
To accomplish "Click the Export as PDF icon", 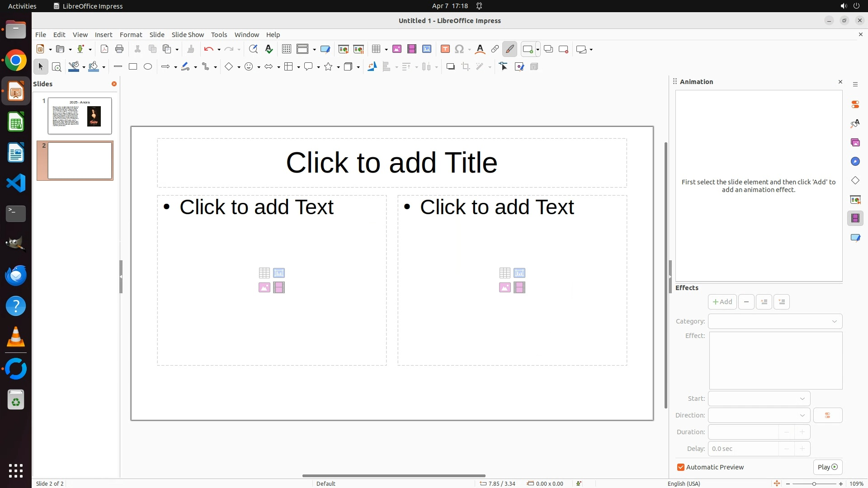I will (104, 49).
